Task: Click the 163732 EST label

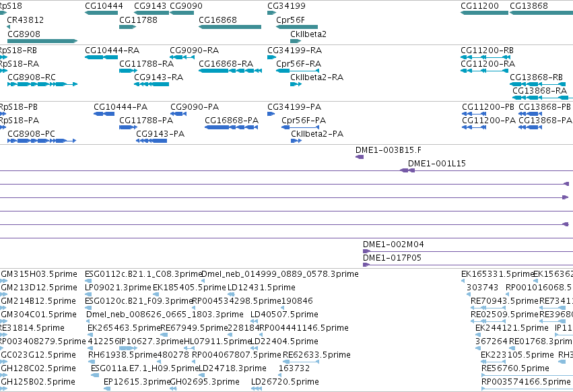Action: click(294, 368)
